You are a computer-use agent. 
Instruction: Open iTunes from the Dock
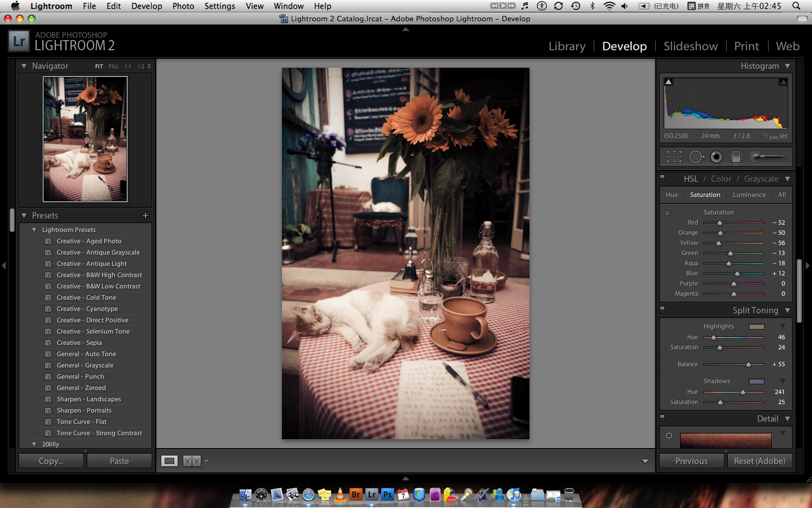pos(514,494)
